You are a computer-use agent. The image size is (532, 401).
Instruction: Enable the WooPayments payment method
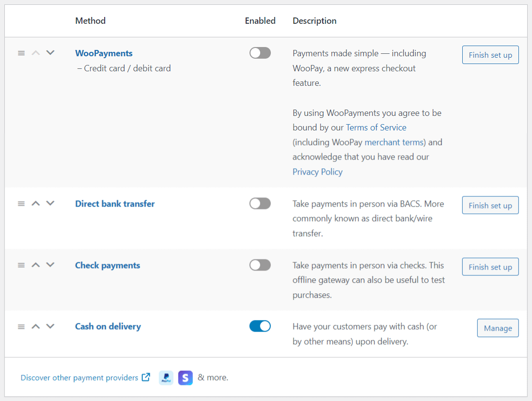(260, 53)
